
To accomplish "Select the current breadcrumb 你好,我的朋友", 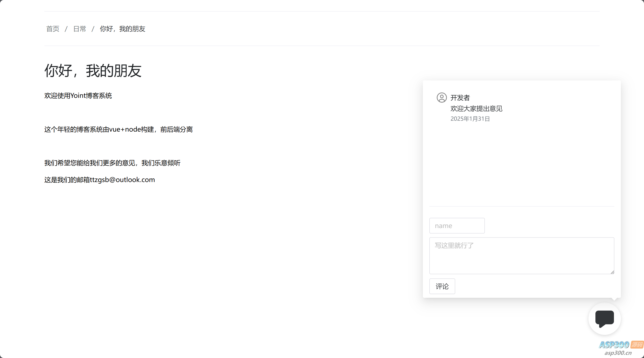I will pos(123,29).
